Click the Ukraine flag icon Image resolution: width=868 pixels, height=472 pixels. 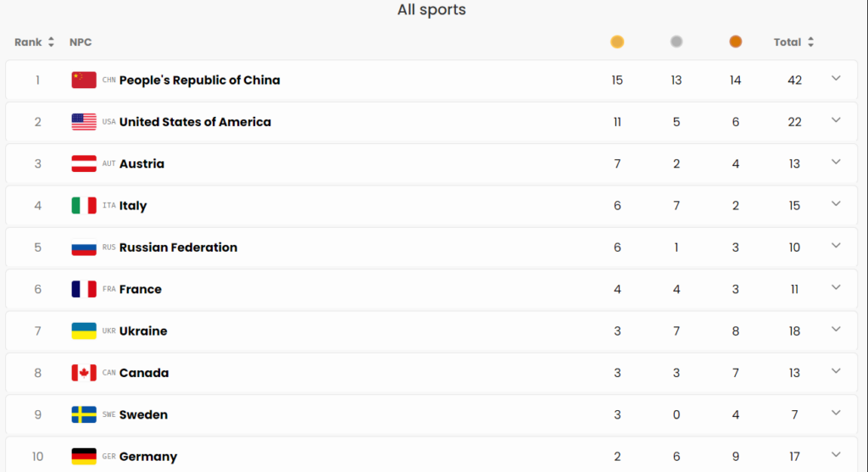tap(84, 331)
